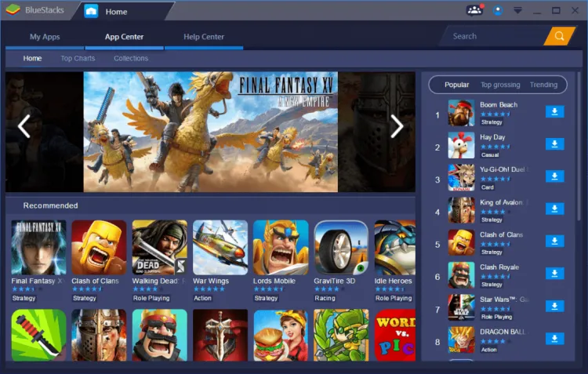The width and height of the screenshot is (588, 374).
Task: Open the BlueStacks account profile icon
Action: point(498,10)
